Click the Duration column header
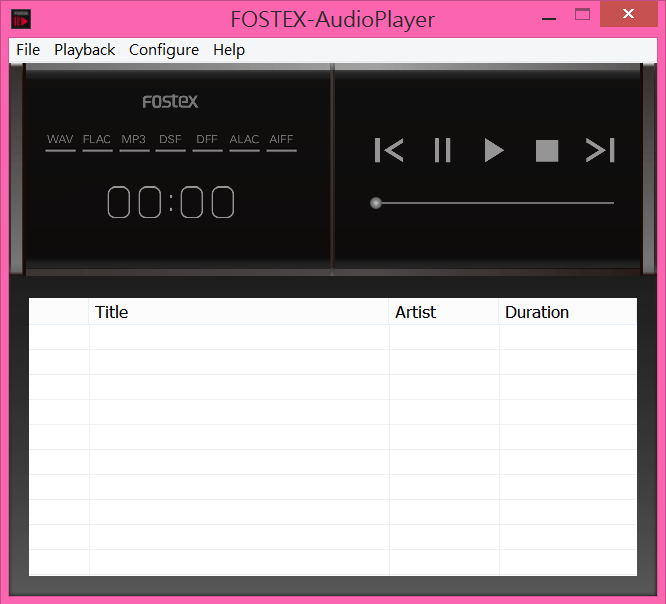Image resolution: width=666 pixels, height=604 pixels. click(567, 312)
